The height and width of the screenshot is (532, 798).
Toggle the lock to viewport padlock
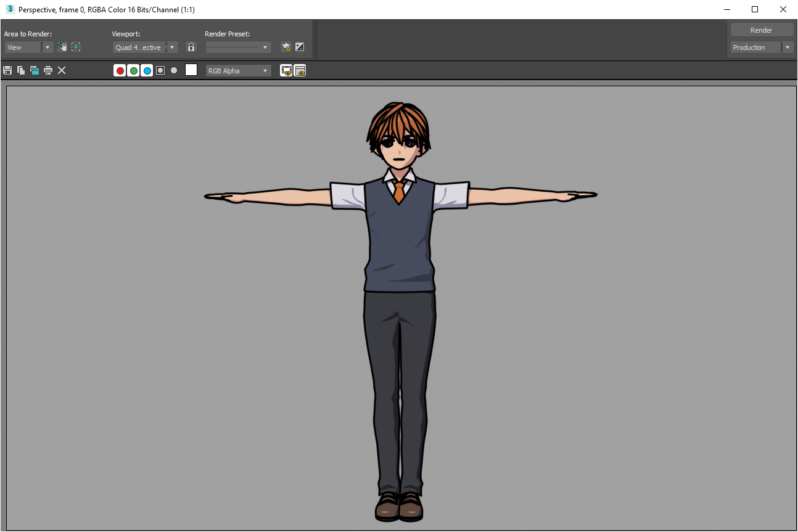point(191,47)
